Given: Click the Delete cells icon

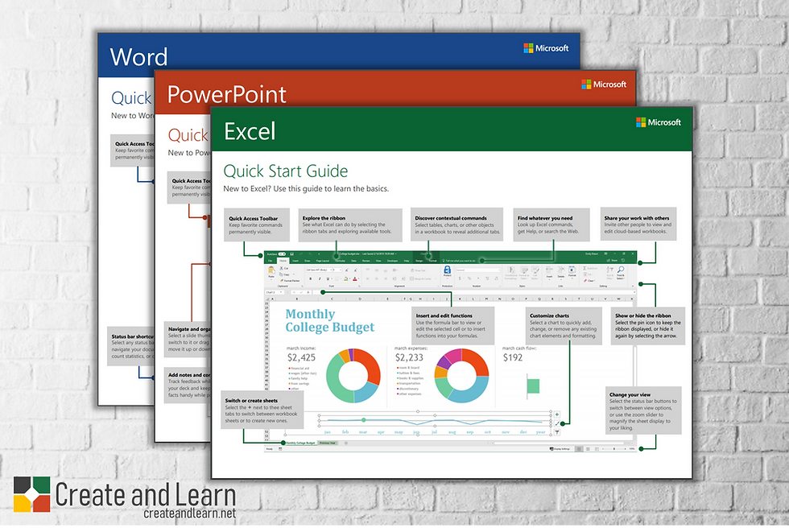Looking at the screenshot, I should coord(561,269).
